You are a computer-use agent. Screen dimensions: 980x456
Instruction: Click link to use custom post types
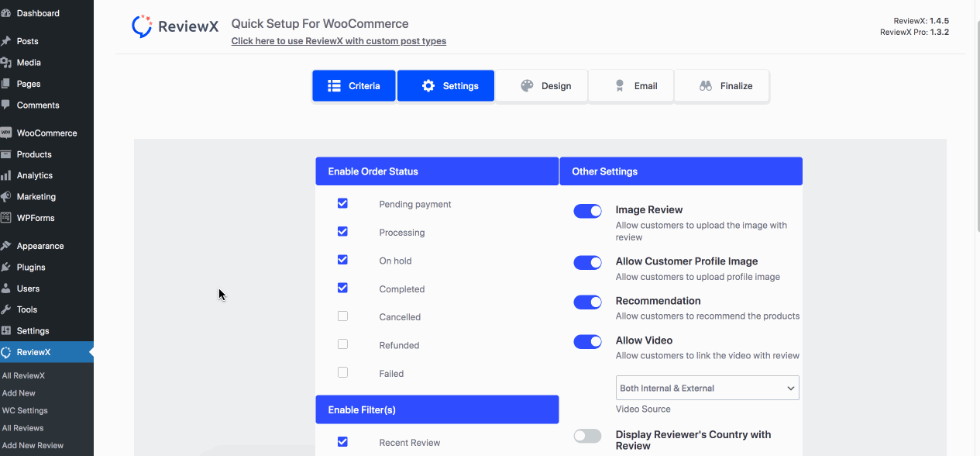339,41
